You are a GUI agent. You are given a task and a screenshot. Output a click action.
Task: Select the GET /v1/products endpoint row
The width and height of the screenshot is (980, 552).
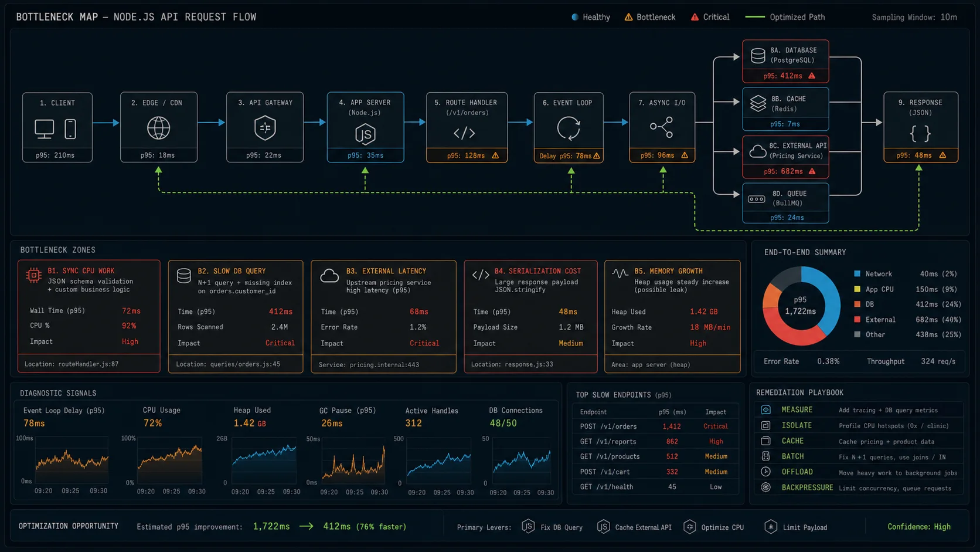click(x=655, y=456)
